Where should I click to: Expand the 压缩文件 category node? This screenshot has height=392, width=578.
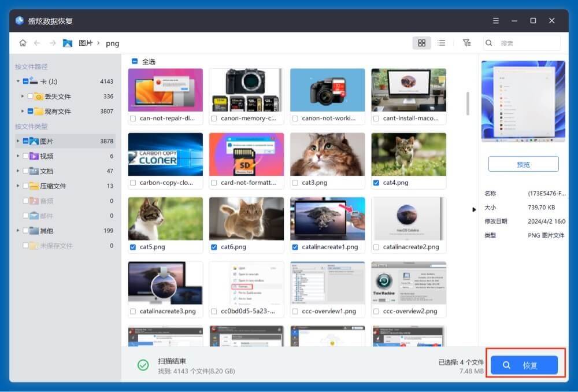point(18,186)
